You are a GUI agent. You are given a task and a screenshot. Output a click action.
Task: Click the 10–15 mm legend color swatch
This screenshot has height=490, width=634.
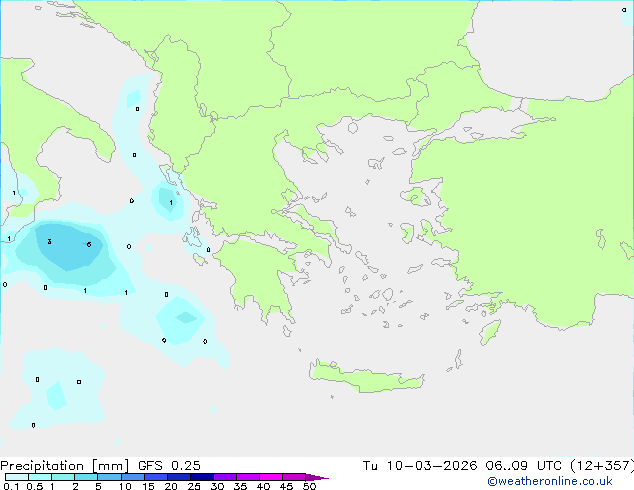point(133,477)
